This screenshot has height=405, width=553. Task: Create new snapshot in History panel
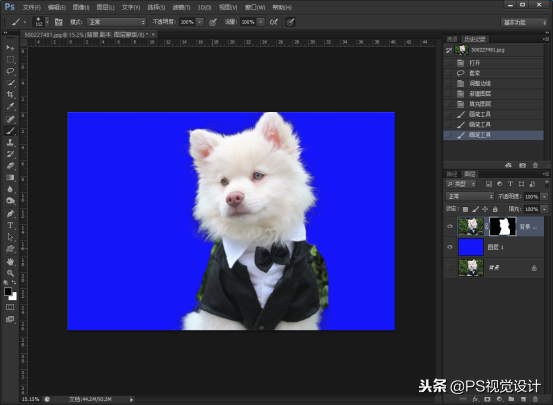[x=522, y=165]
